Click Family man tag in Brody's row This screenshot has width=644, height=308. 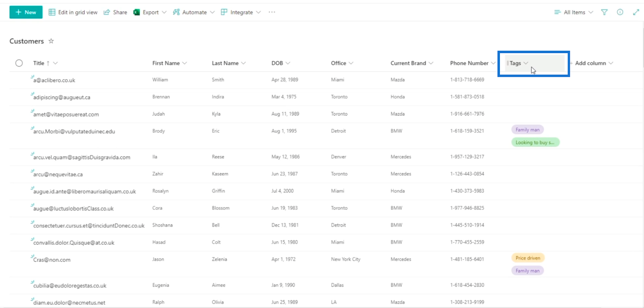527,130
